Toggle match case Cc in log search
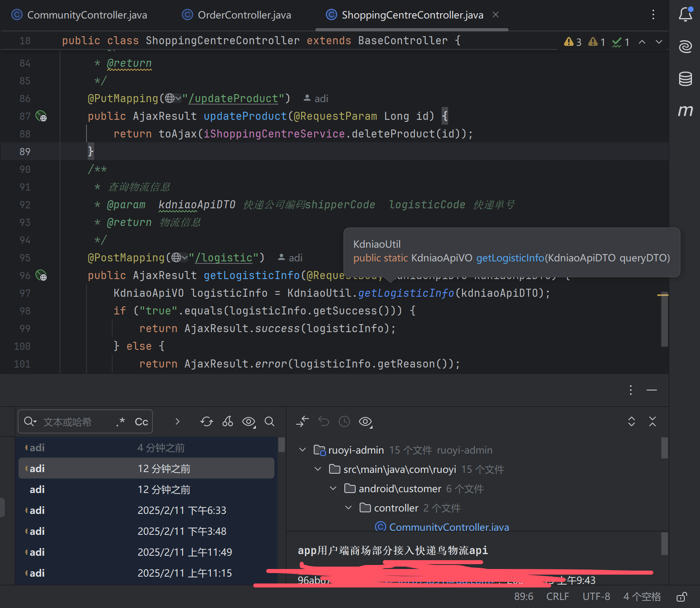This screenshot has width=700, height=608. tap(141, 422)
